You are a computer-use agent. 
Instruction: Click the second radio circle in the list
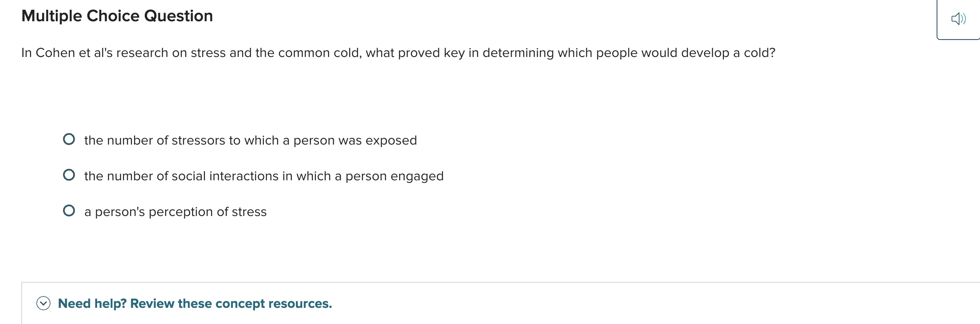pos(69,174)
